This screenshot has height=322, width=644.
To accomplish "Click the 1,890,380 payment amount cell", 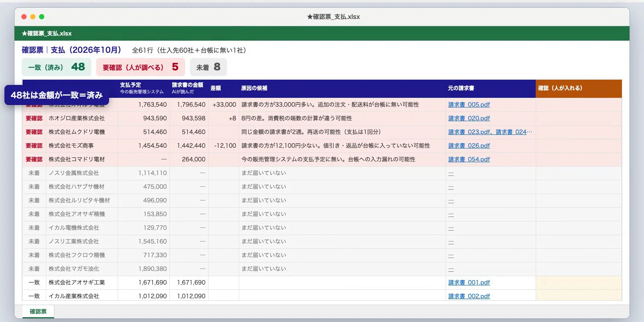I will tap(143, 269).
